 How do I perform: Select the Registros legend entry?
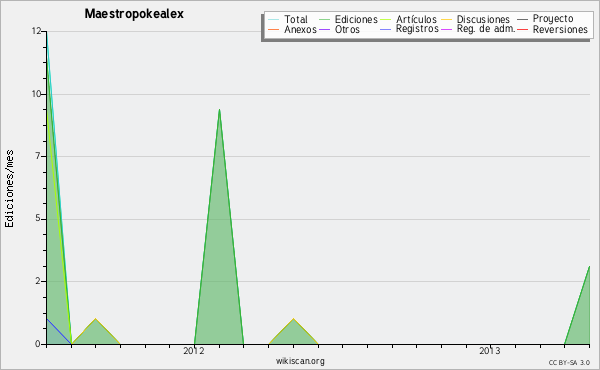(417, 29)
